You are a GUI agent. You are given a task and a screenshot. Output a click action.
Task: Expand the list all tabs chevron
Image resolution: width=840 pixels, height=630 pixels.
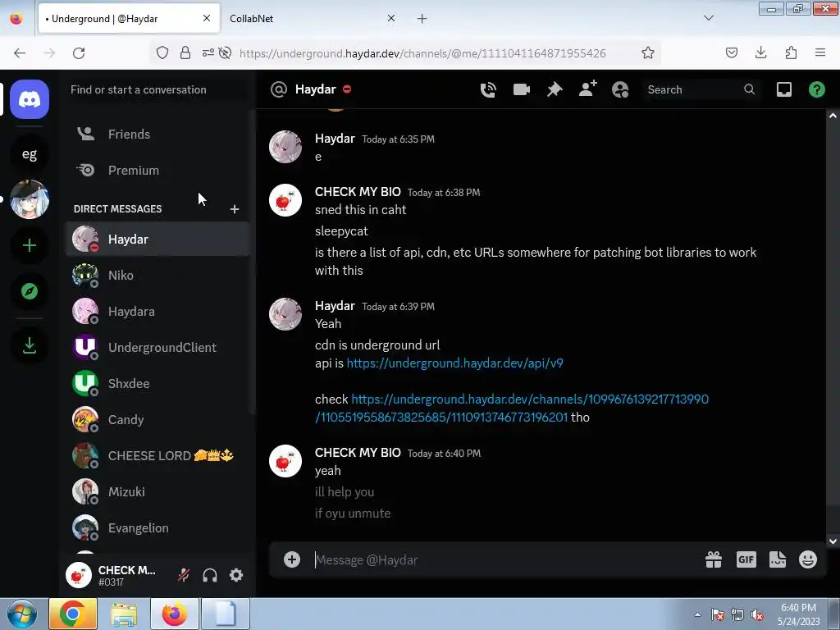pos(708,18)
